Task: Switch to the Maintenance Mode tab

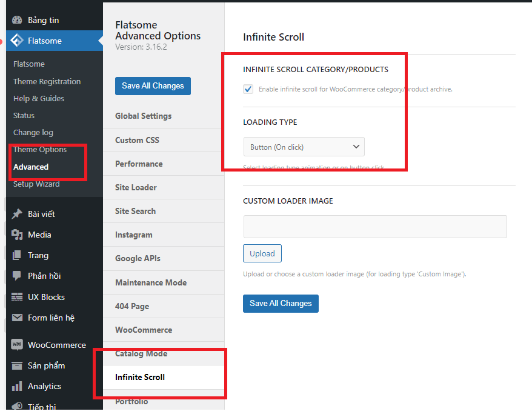Action: point(151,282)
